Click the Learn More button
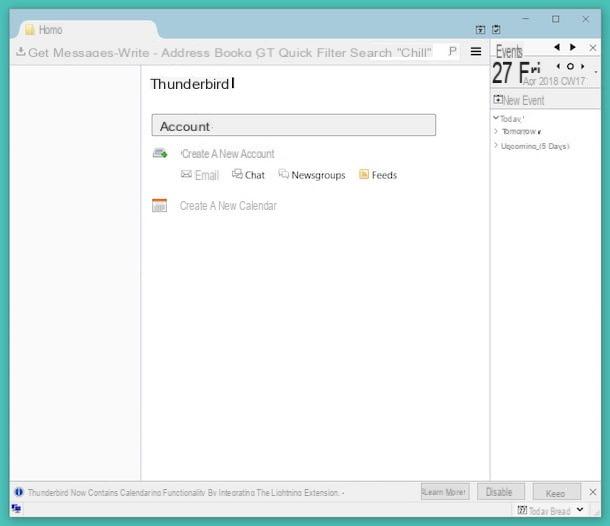Screen dimensions: 610x526 point(445,492)
